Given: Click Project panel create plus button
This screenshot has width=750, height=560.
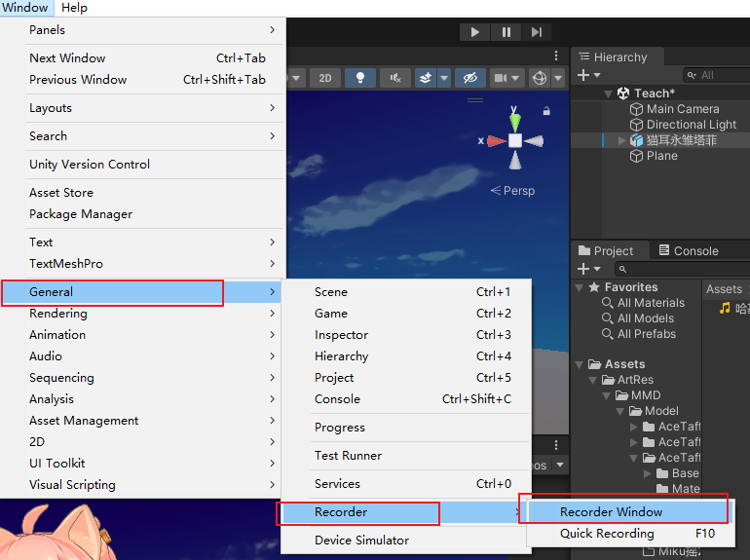Looking at the screenshot, I should click(583, 269).
